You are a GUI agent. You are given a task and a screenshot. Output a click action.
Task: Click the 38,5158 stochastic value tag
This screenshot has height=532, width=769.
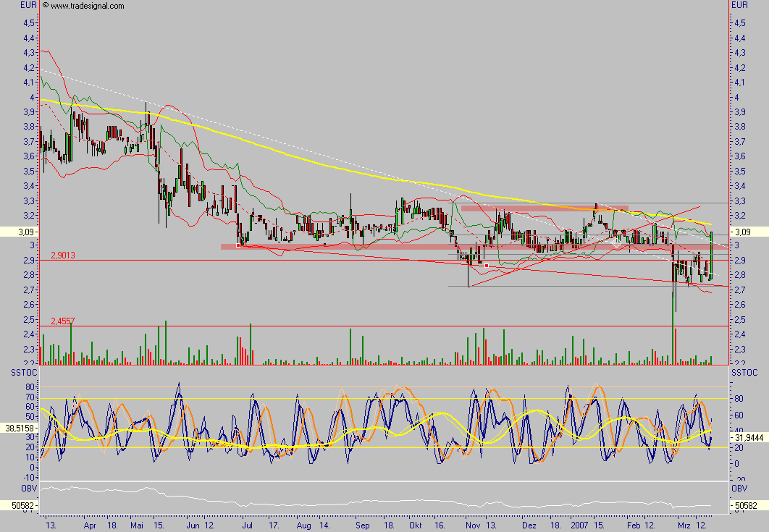20,428
